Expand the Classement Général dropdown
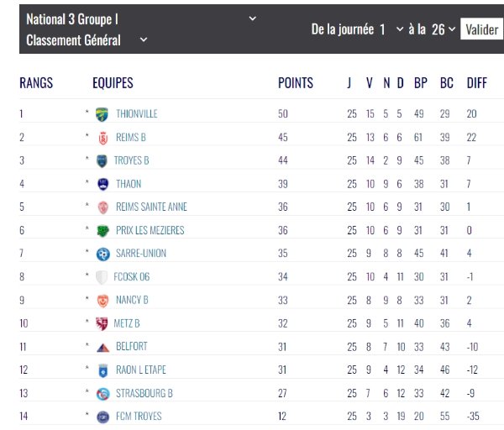 tap(87, 39)
